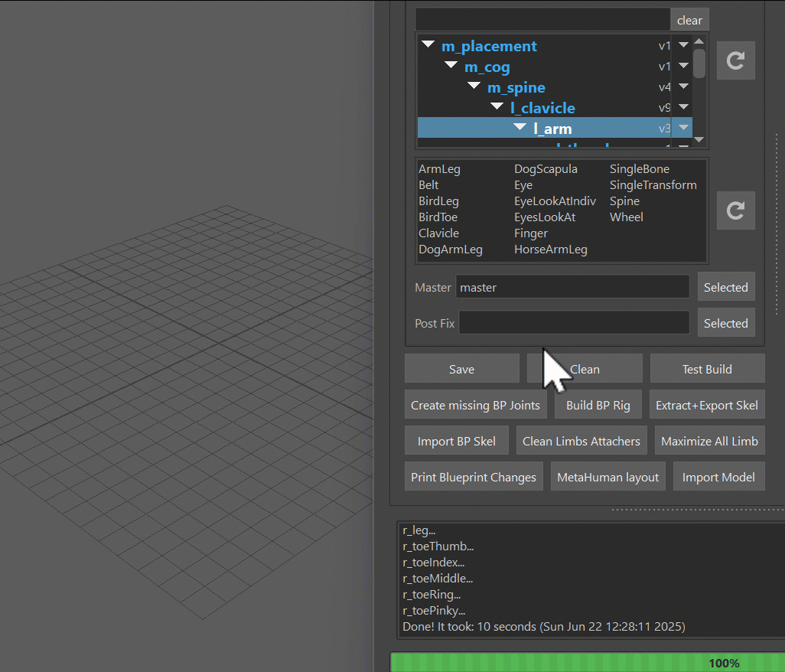
Task: Choose the Eye limb type
Action: pos(523,185)
